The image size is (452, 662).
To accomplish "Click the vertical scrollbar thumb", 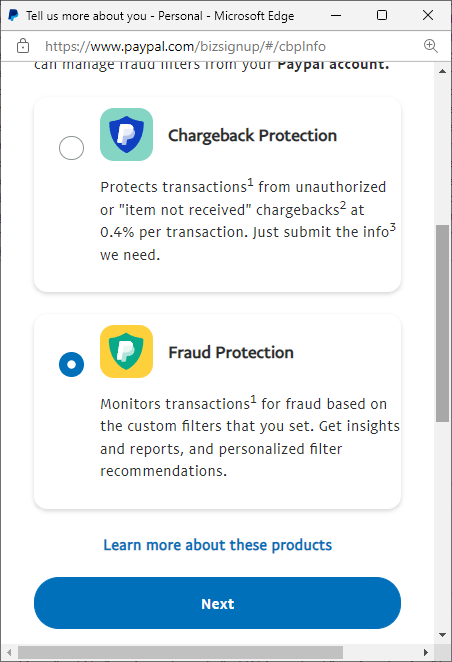I will pyautogui.click(x=442, y=323).
